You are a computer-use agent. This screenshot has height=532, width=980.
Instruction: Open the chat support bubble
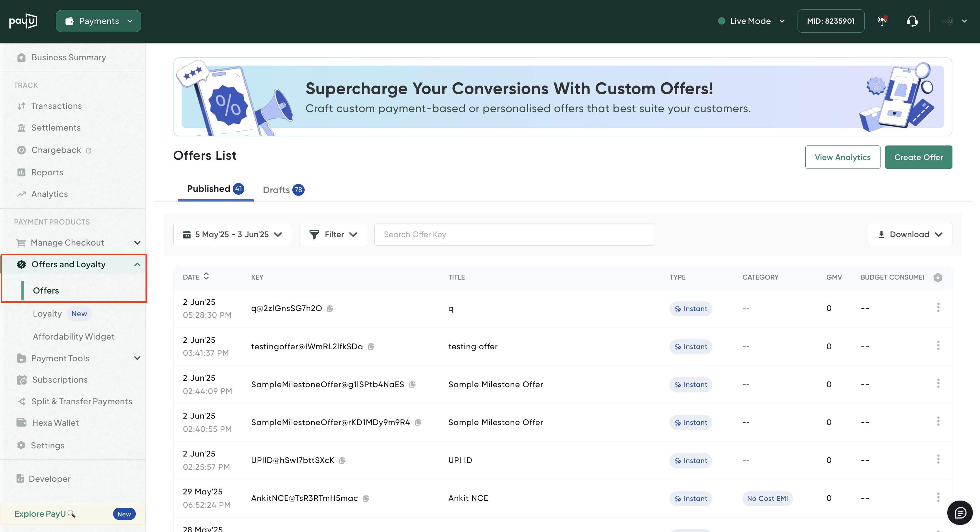pos(960,513)
